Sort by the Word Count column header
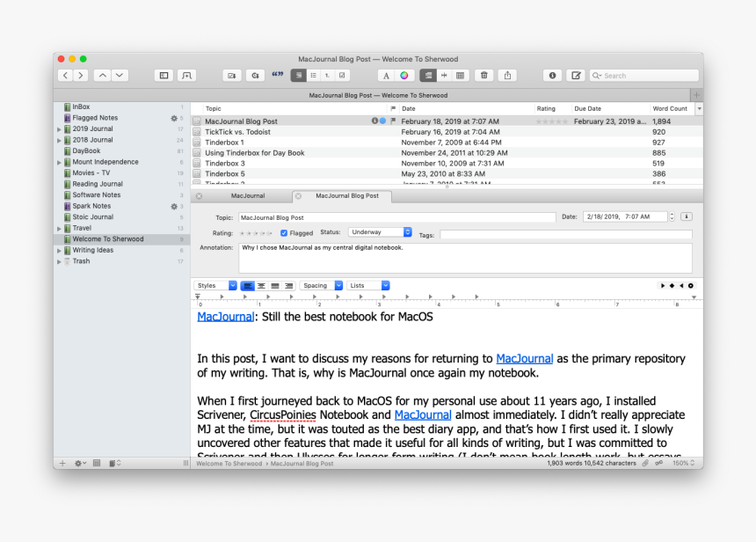 tap(672, 109)
